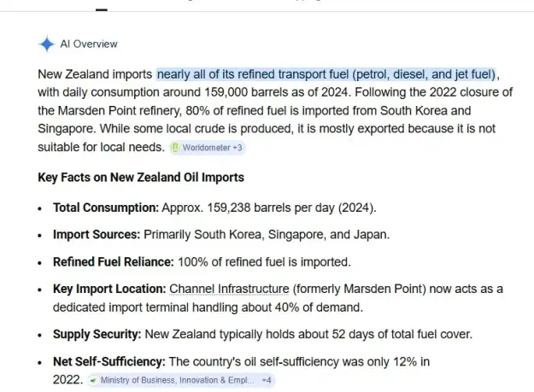
Task: Click the Worldometer favicon in the citation chip
Action: pos(175,148)
